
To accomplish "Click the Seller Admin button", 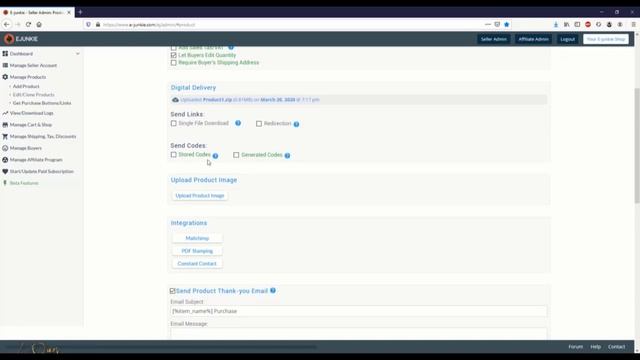I will point(493,39).
